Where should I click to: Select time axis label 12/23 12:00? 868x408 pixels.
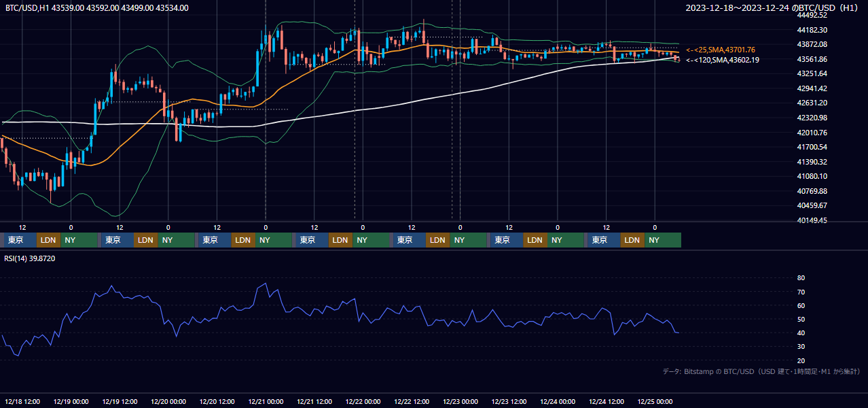click(509, 402)
